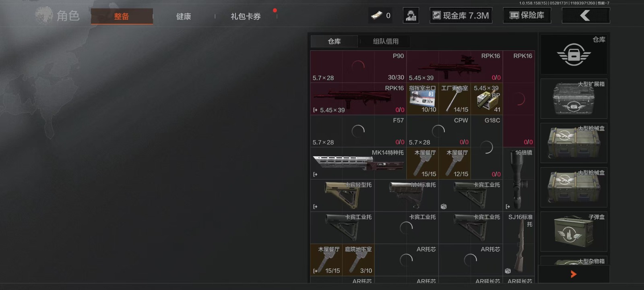The width and height of the screenshot is (644, 290).
Task: Expand container list with orange arrow
Action: [x=574, y=274]
